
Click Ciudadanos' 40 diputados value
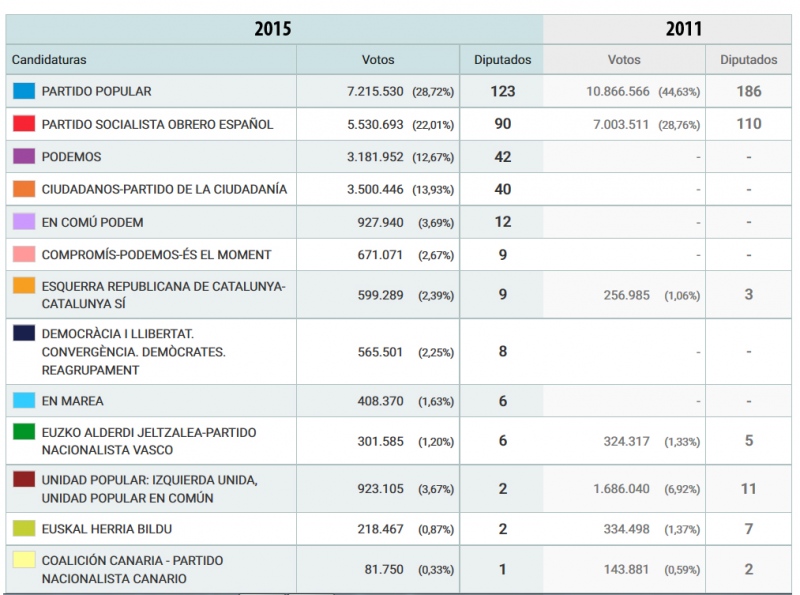point(503,189)
